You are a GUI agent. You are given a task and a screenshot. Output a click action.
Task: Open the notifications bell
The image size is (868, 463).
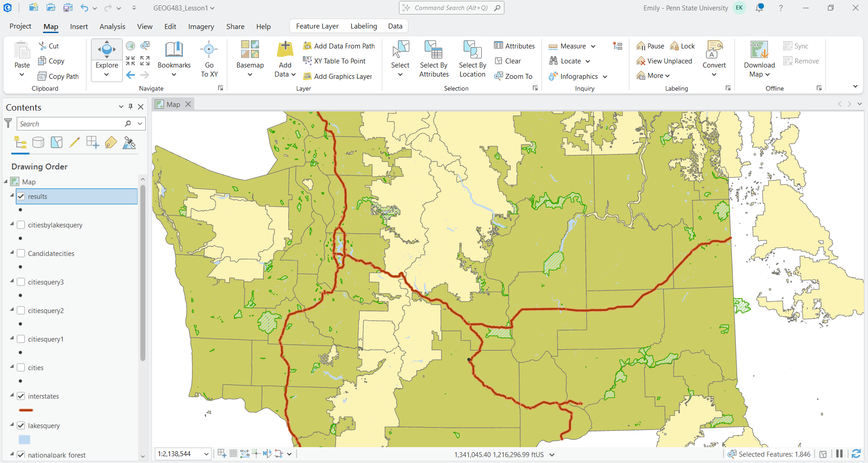[x=760, y=8]
